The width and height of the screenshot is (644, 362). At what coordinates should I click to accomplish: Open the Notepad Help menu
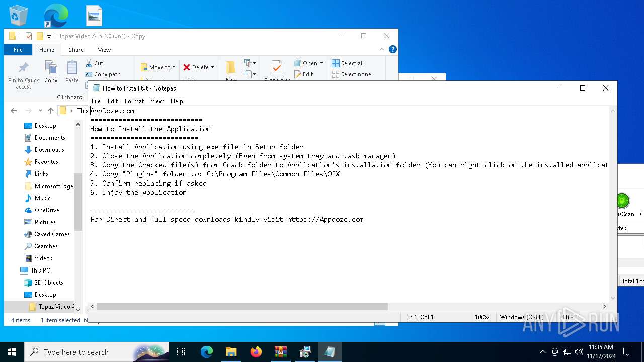177,101
